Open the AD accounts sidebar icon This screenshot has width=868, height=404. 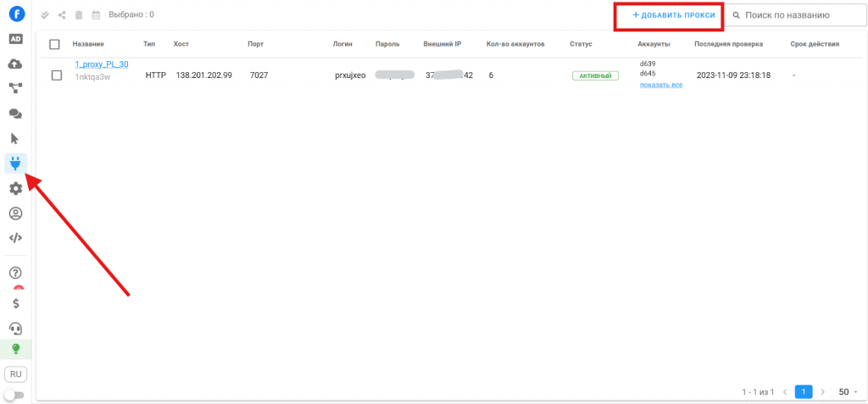15,39
